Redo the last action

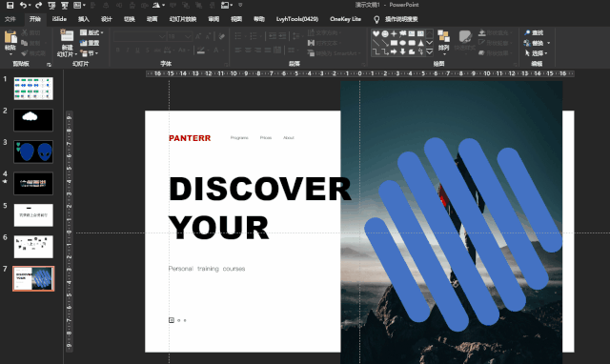[x=38, y=5]
